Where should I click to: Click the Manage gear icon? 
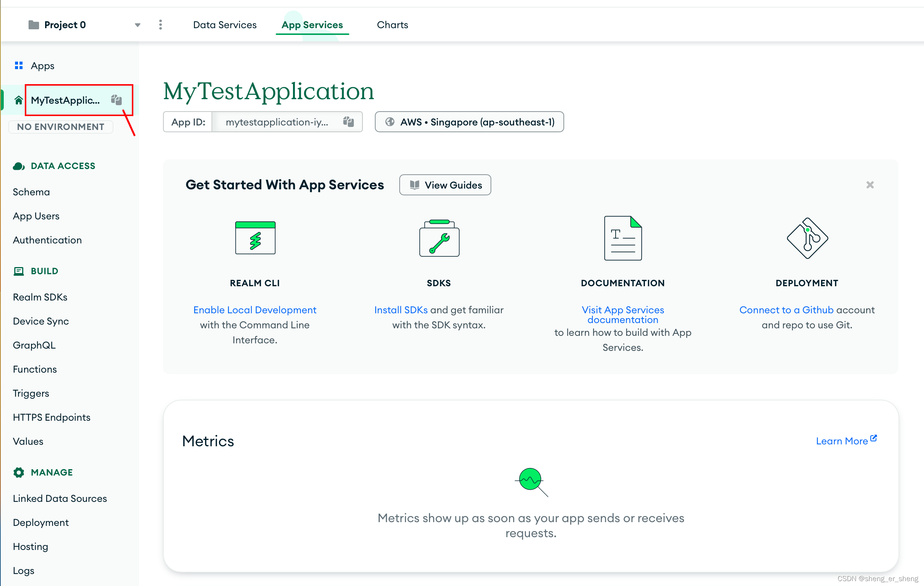pos(19,473)
